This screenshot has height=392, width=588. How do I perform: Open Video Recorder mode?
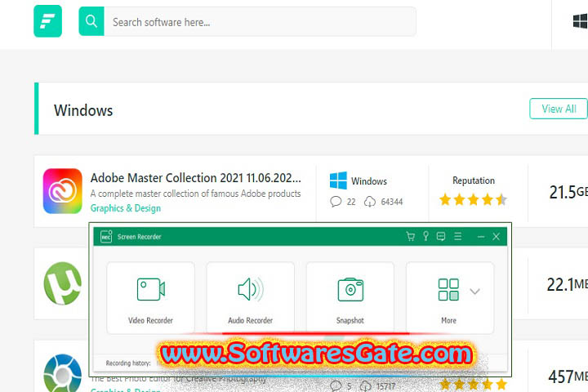pyautogui.click(x=151, y=298)
